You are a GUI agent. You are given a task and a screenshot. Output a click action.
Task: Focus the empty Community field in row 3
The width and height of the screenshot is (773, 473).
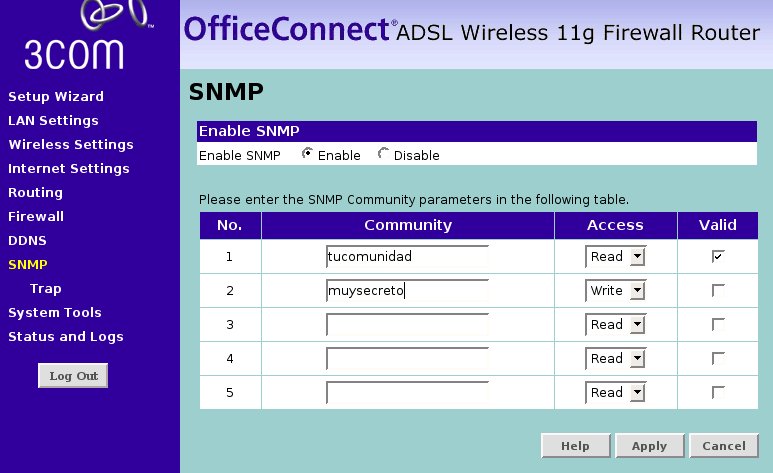tap(407, 325)
